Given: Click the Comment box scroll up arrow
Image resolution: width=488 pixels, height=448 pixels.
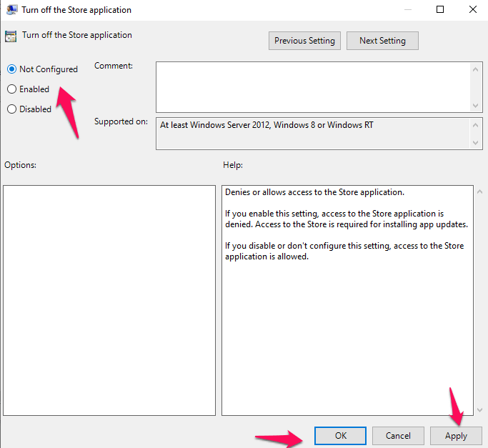Looking at the screenshot, I should [x=475, y=69].
